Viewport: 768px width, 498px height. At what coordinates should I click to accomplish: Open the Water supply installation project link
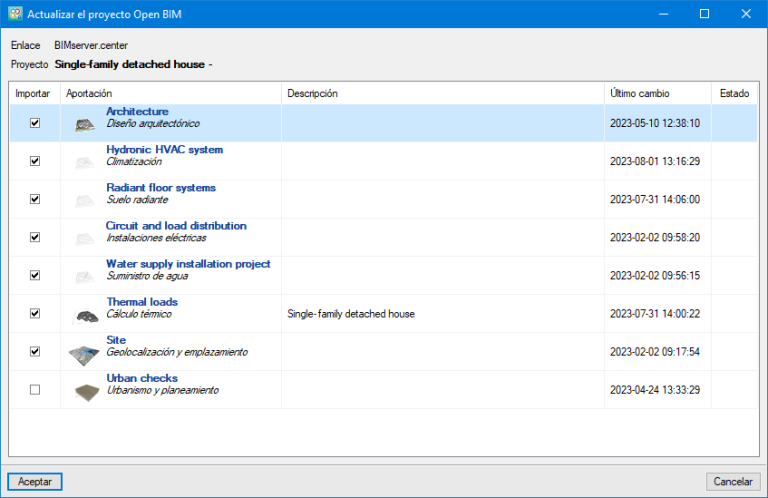(188, 264)
